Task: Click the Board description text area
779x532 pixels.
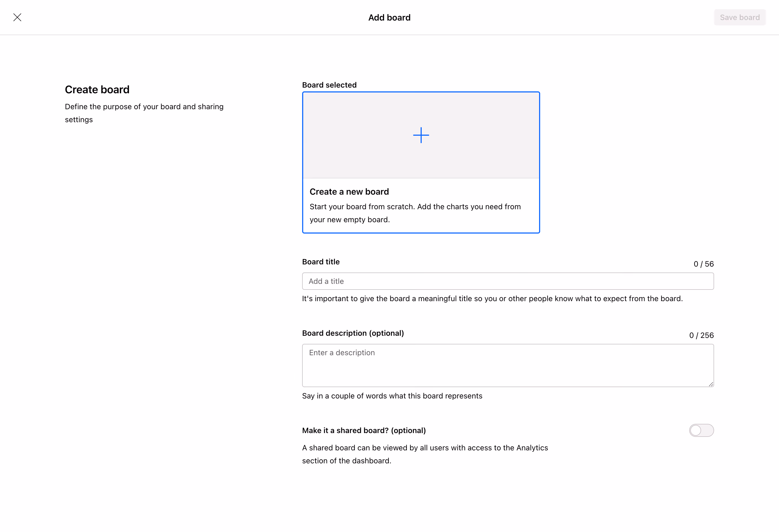Action: 508,365
